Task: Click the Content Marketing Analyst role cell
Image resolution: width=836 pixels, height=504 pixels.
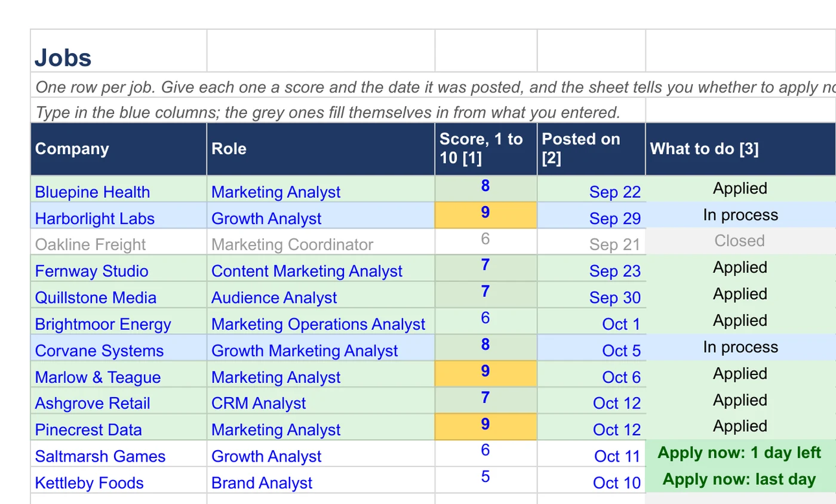Action: (x=321, y=268)
